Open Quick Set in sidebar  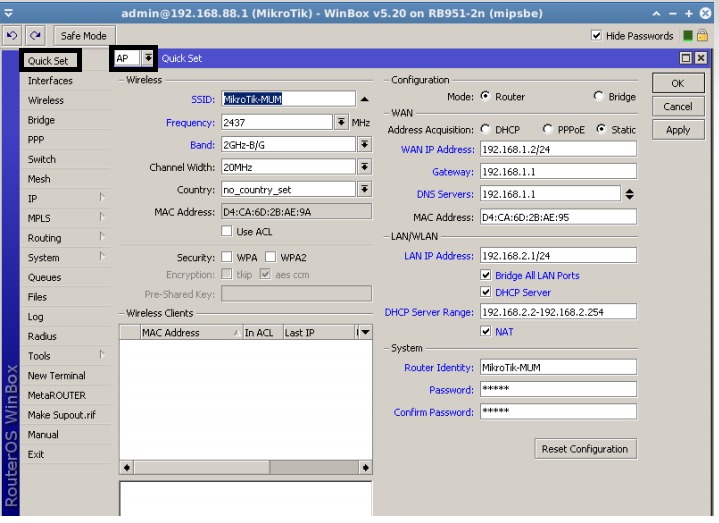(50, 61)
